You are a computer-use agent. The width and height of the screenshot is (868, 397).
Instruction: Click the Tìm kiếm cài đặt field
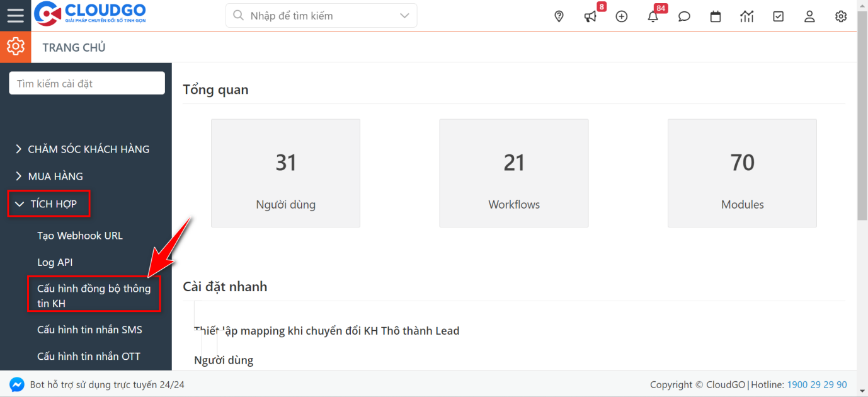[x=87, y=83]
